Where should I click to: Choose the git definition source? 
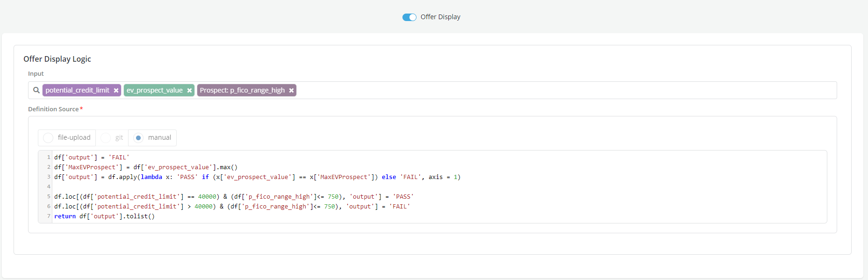coord(106,138)
